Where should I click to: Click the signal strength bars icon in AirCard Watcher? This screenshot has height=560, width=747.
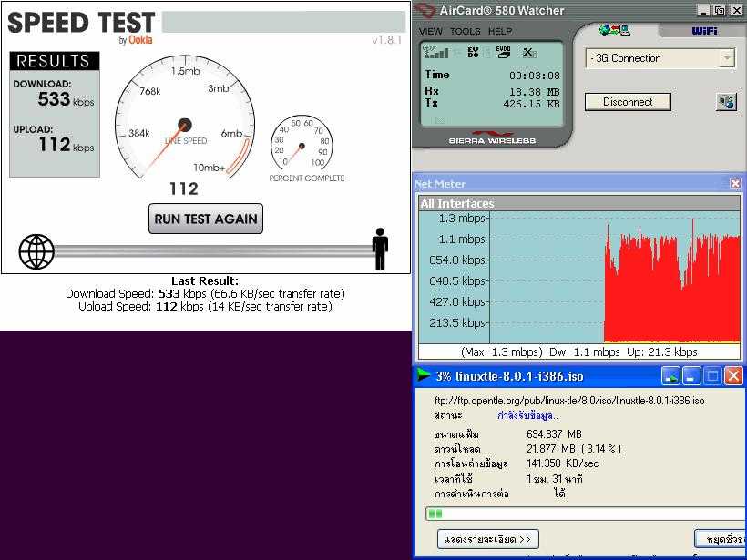[x=436, y=51]
